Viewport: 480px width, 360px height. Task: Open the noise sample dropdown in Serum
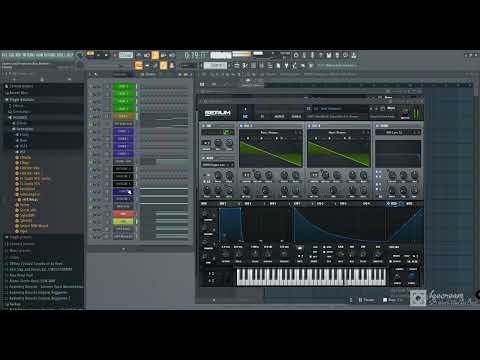[218, 165]
